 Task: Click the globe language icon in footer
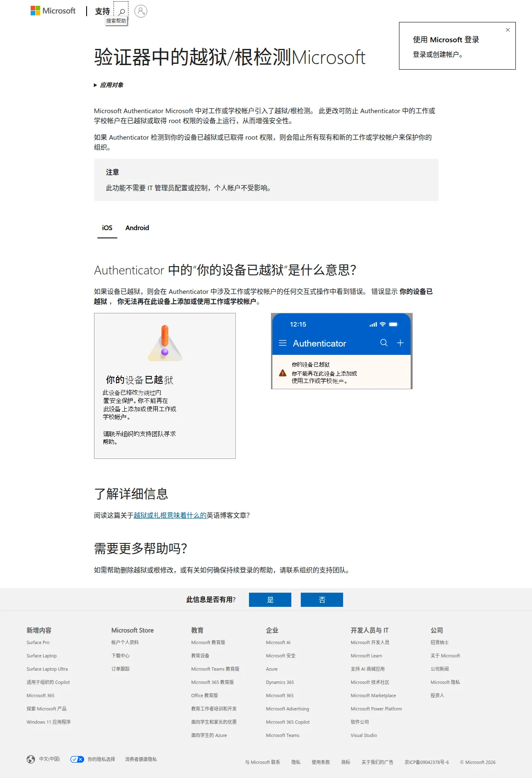click(x=31, y=759)
